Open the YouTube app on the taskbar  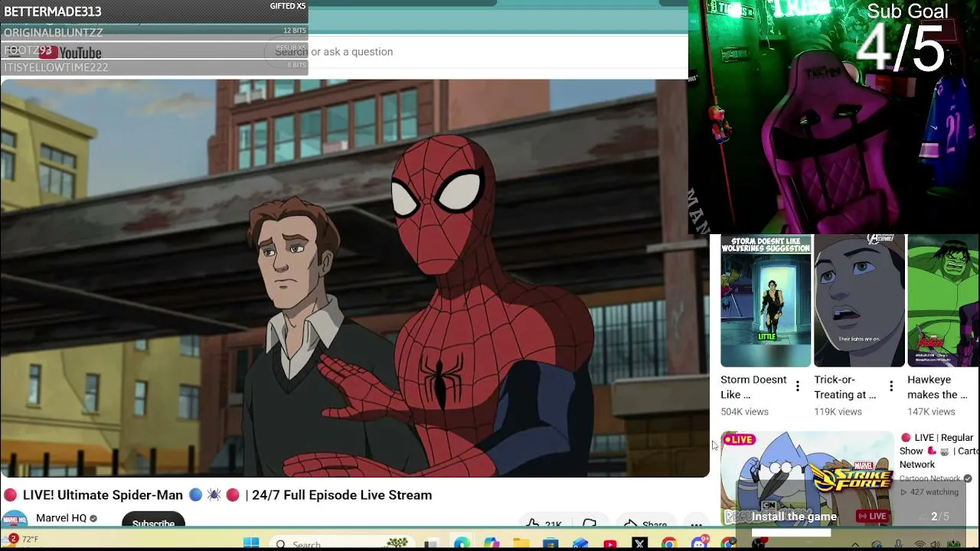point(610,543)
